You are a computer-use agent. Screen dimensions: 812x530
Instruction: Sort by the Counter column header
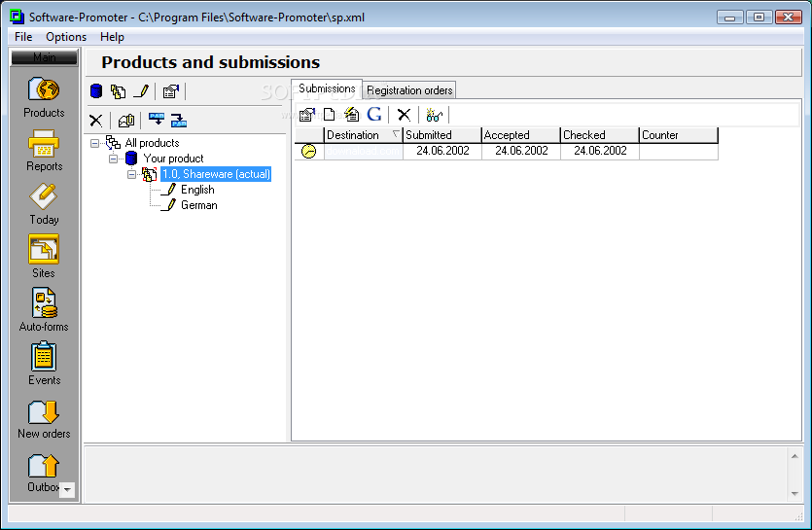(679, 135)
